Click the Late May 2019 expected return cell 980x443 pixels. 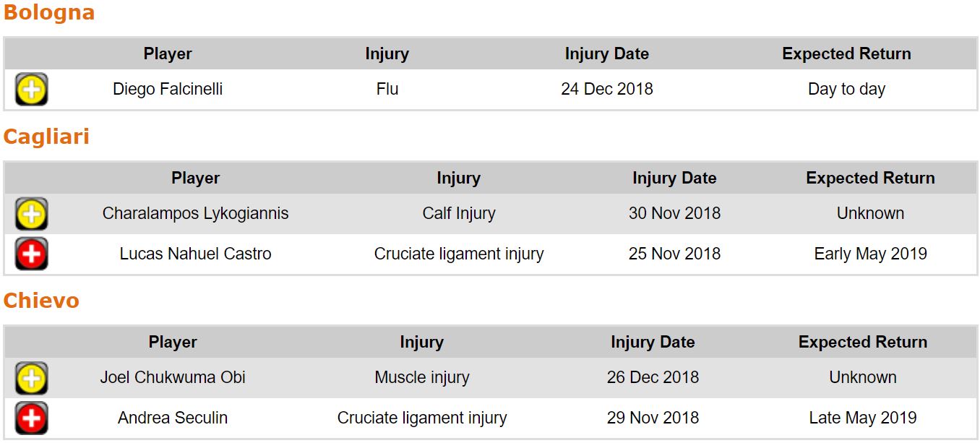coord(862,418)
